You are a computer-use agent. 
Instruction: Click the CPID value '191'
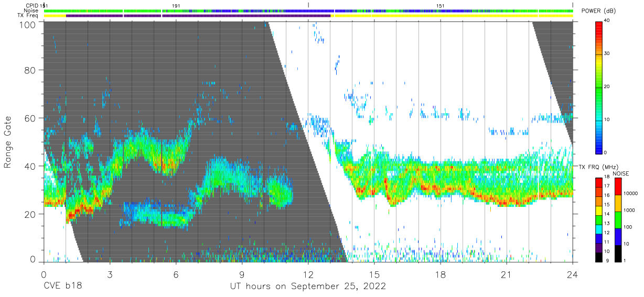[177, 5]
